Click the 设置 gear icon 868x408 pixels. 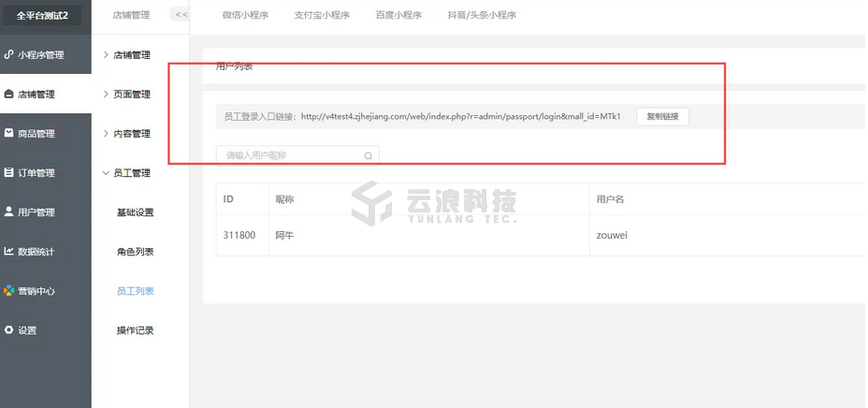click(x=9, y=330)
